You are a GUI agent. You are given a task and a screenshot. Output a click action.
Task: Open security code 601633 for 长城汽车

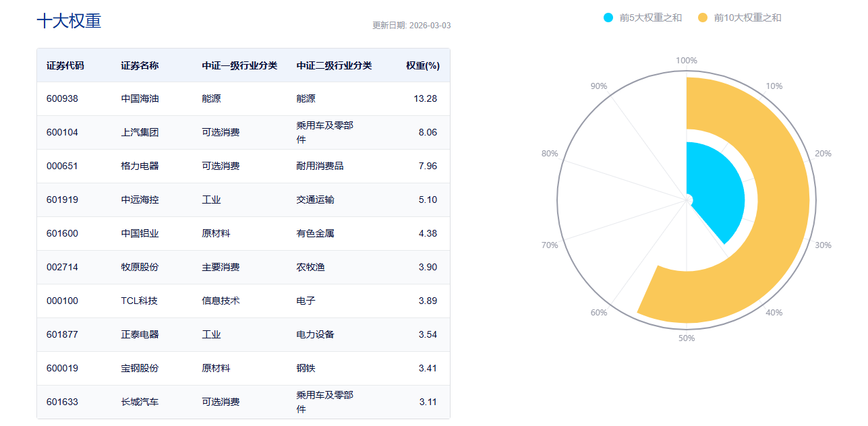point(62,402)
